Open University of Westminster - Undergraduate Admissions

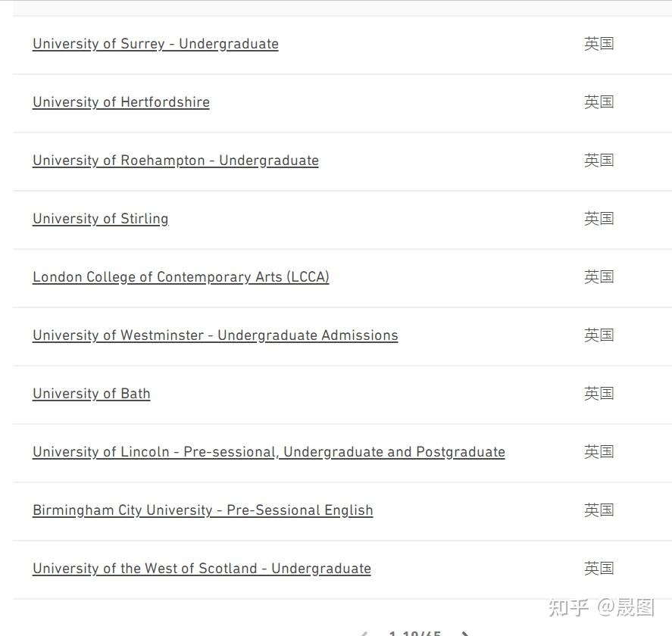point(215,335)
